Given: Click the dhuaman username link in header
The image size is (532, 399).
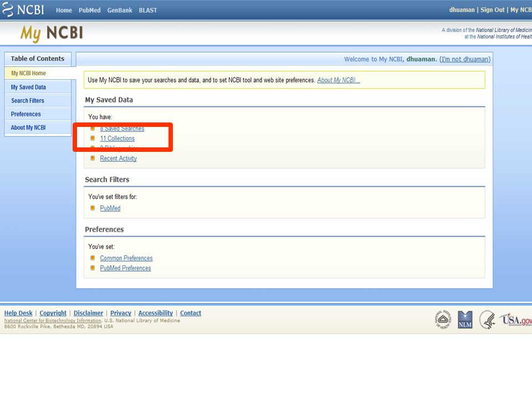Looking at the screenshot, I should point(462,10).
